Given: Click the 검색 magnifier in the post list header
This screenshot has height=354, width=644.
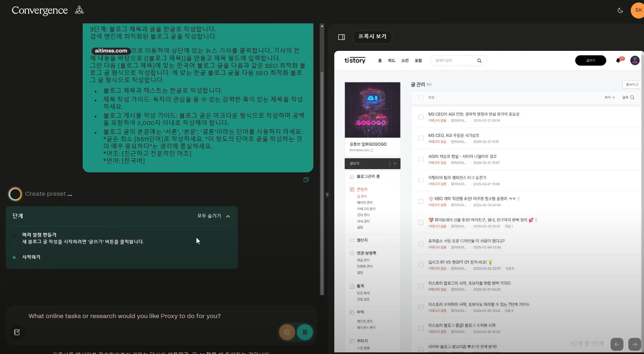Looking at the screenshot, I should tap(632, 97).
